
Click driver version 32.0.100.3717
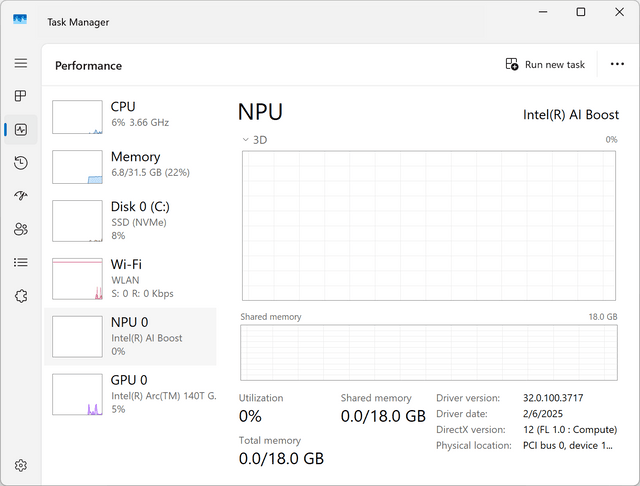[553, 398]
